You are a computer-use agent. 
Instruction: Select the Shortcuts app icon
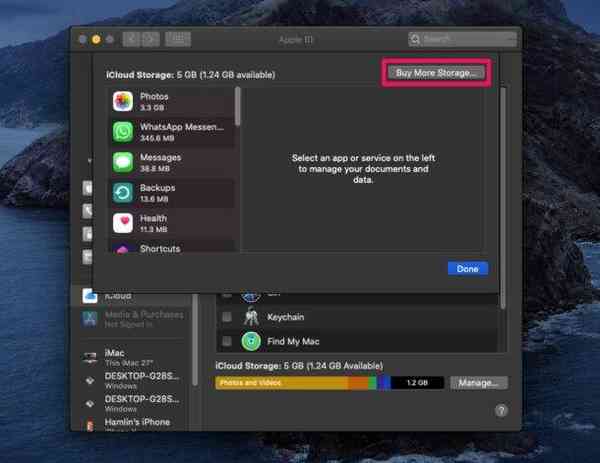(x=123, y=249)
